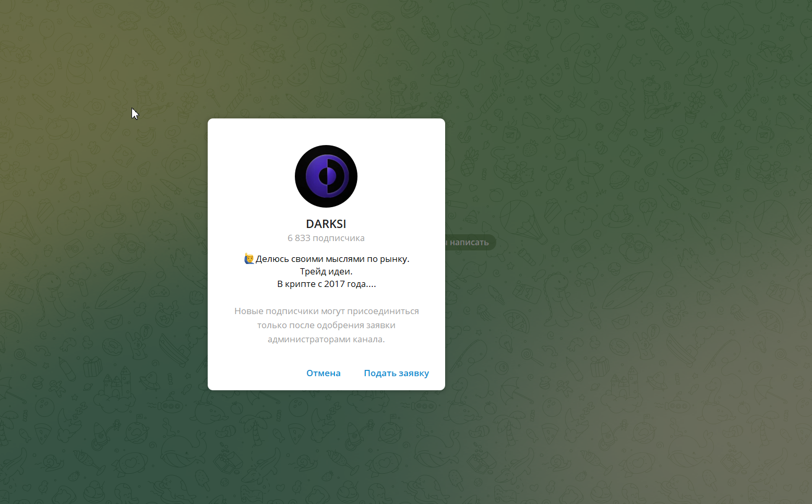Click the Отмена button

(x=323, y=373)
